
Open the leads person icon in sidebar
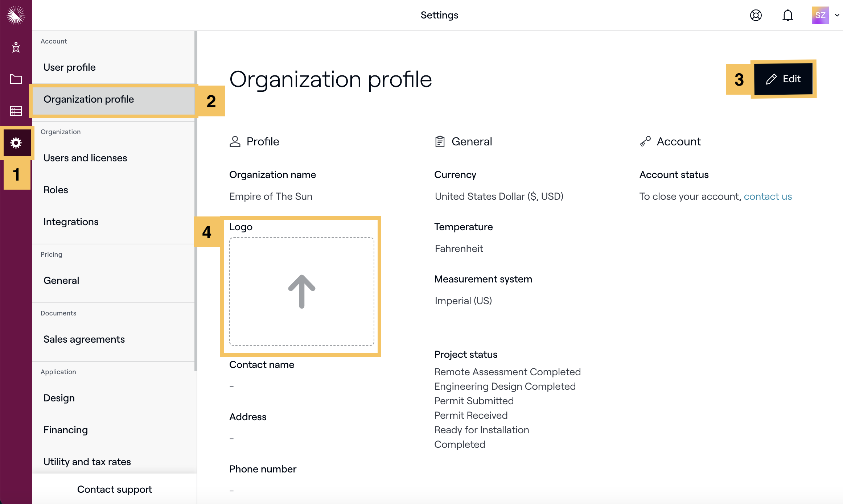pyautogui.click(x=16, y=47)
